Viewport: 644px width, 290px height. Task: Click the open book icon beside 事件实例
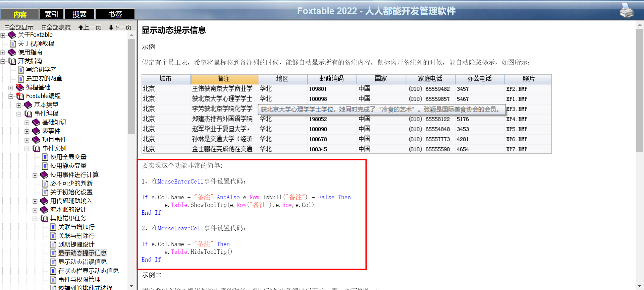(x=36, y=148)
